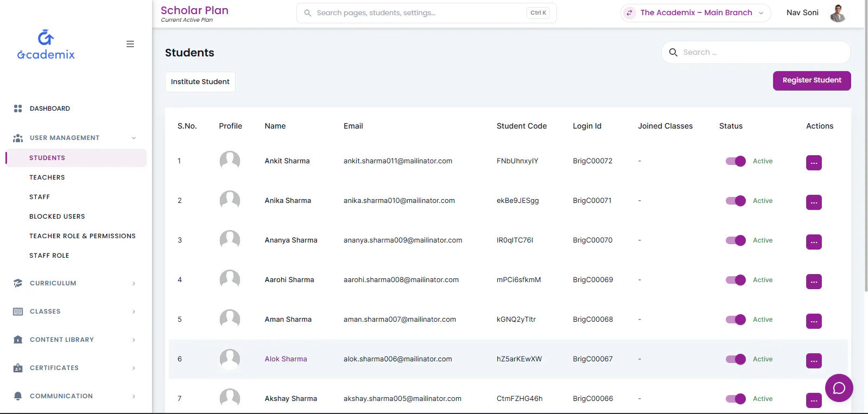
Task: Toggle Ankit Sharma's active status
Action: pyautogui.click(x=736, y=161)
